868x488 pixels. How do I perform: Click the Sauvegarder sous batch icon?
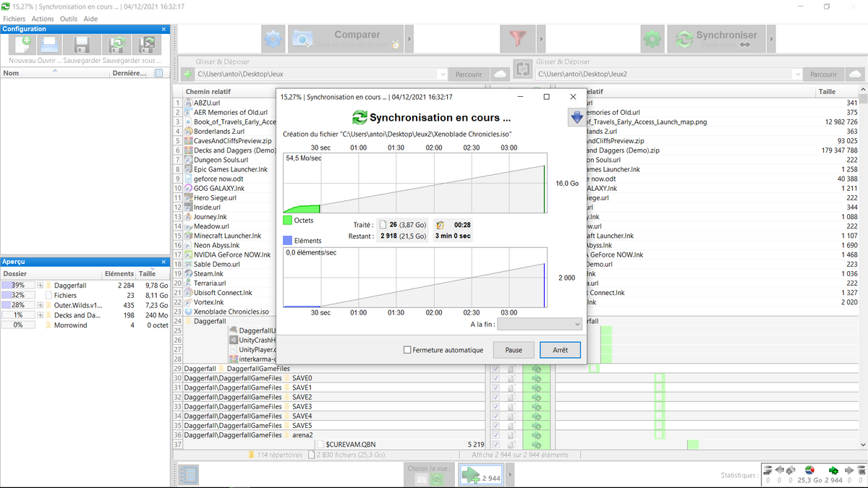(x=148, y=45)
